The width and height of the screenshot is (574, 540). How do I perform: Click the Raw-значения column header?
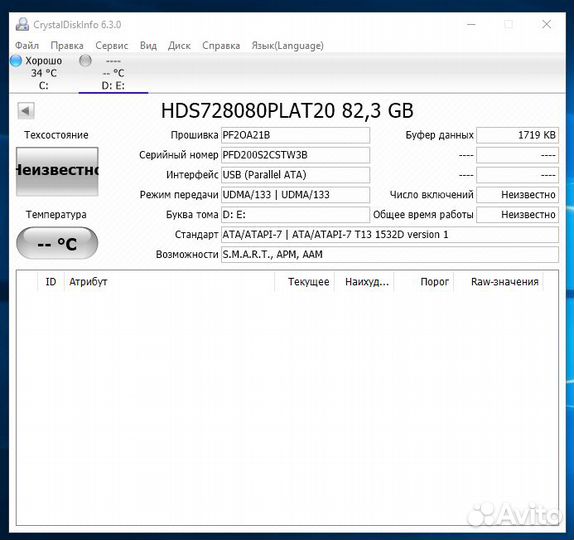[499, 282]
